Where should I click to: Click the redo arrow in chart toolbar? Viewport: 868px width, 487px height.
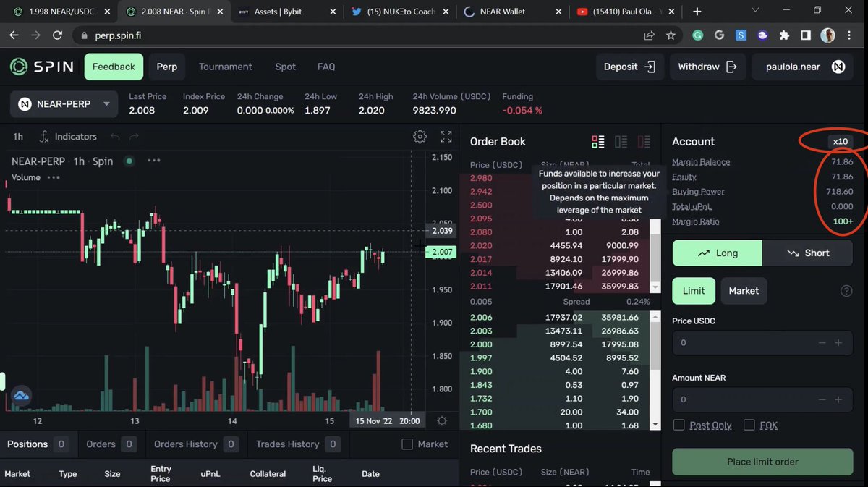(133, 137)
